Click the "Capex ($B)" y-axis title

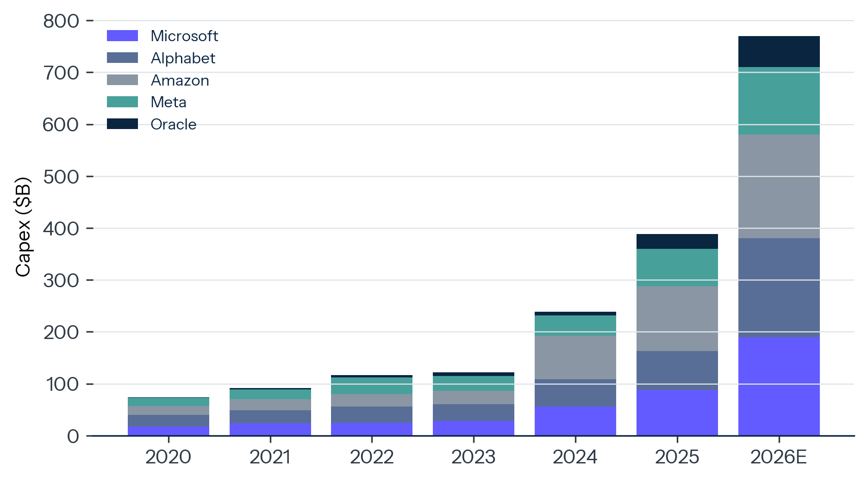[x=23, y=227]
